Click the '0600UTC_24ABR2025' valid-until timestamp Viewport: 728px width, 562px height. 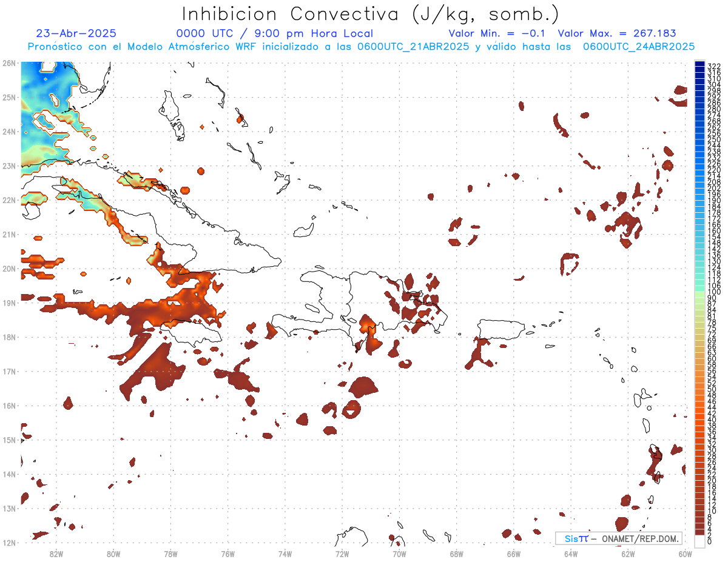coord(639,47)
